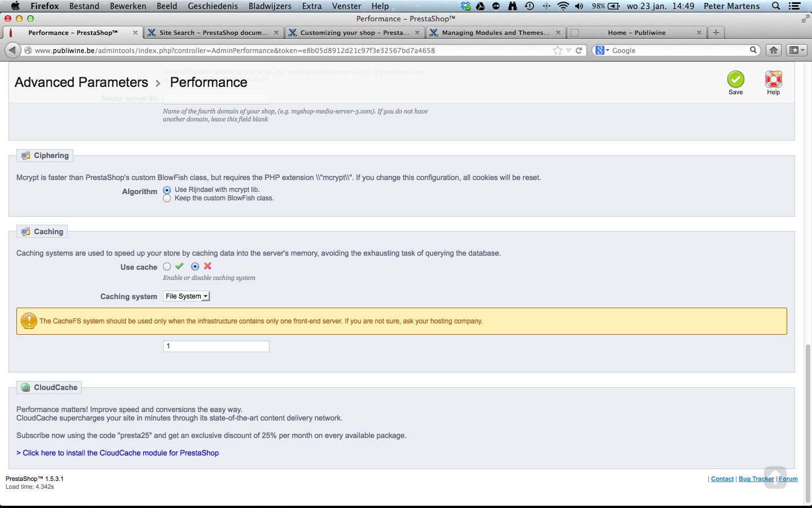812x508 pixels.
Task: Open the Caching system dropdown
Action: tap(187, 296)
